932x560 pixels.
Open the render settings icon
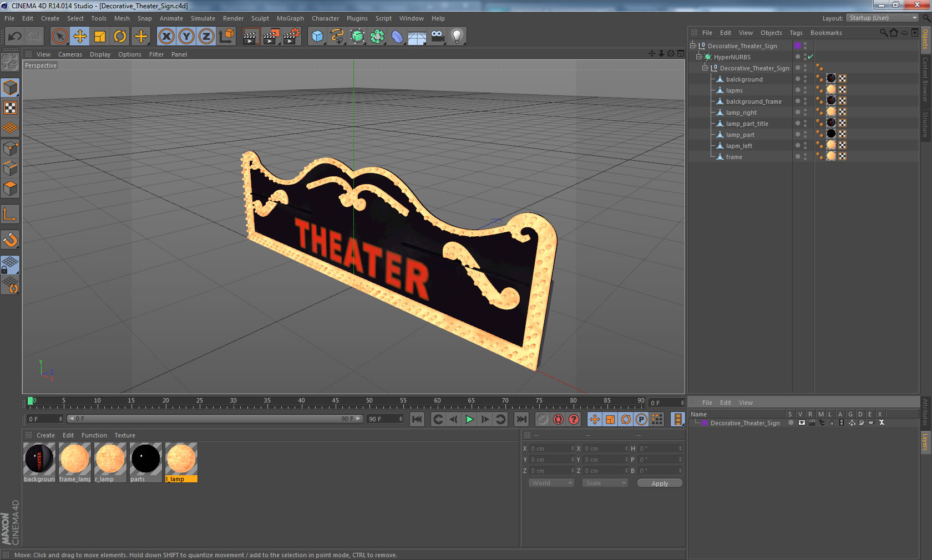(x=291, y=37)
